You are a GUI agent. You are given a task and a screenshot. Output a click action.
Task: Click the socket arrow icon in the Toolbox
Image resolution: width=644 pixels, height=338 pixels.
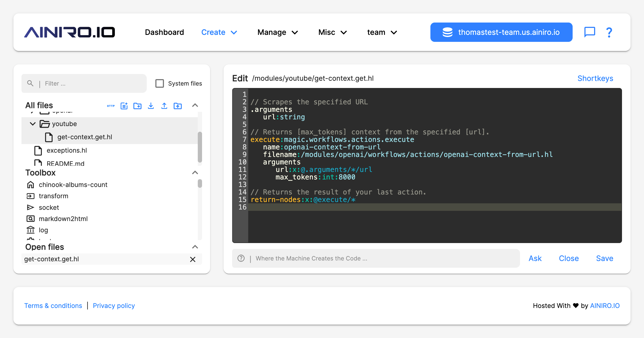(31, 207)
